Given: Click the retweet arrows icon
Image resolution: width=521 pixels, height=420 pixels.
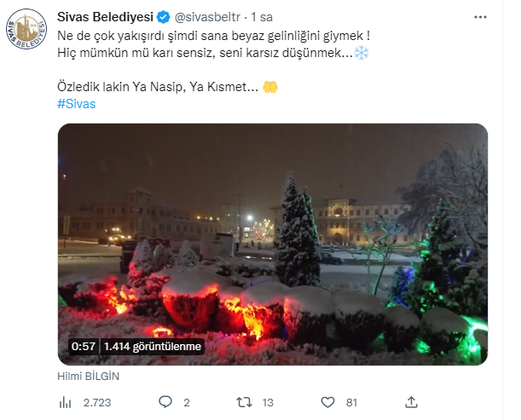Looking at the screenshot, I should [x=244, y=402].
